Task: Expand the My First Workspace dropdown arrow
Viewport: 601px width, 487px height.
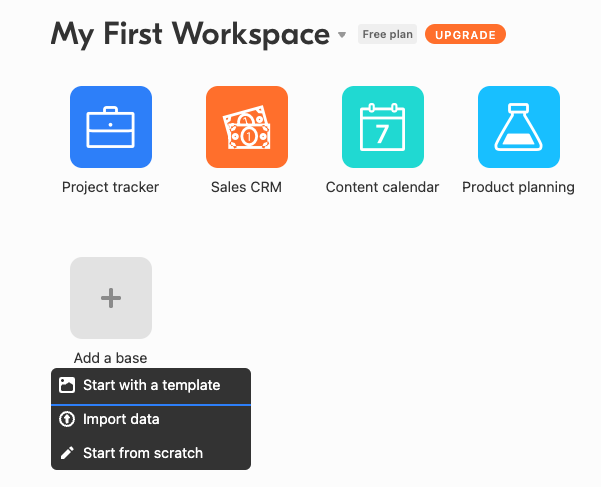Action: coord(342,35)
